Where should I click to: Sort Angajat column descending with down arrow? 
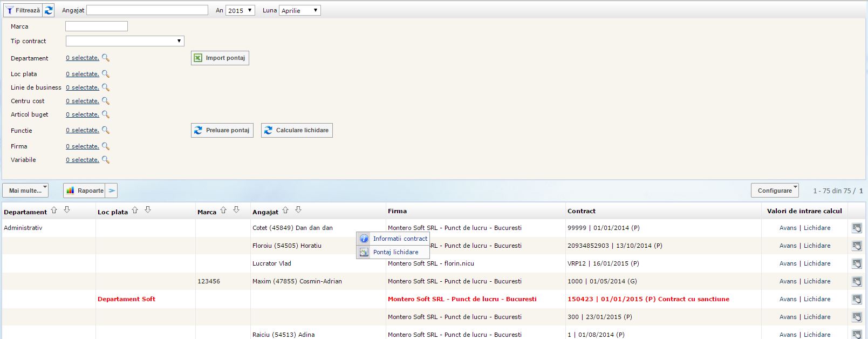[298, 211]
